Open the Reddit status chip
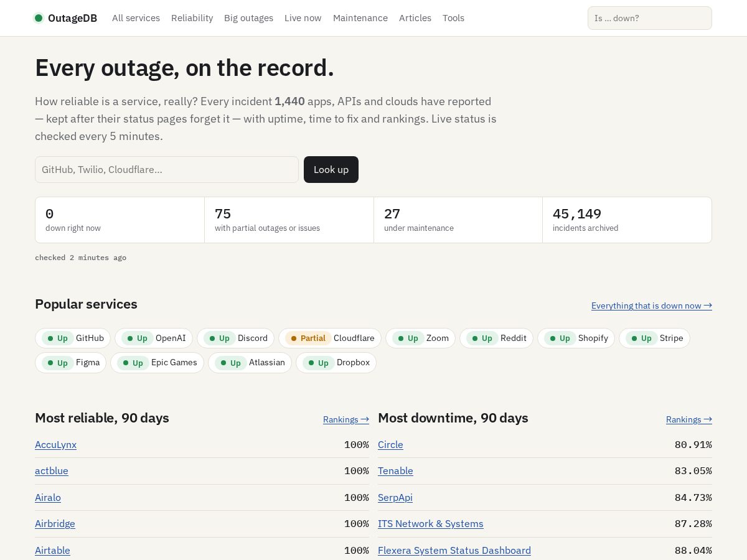 [x=496, y=338]
